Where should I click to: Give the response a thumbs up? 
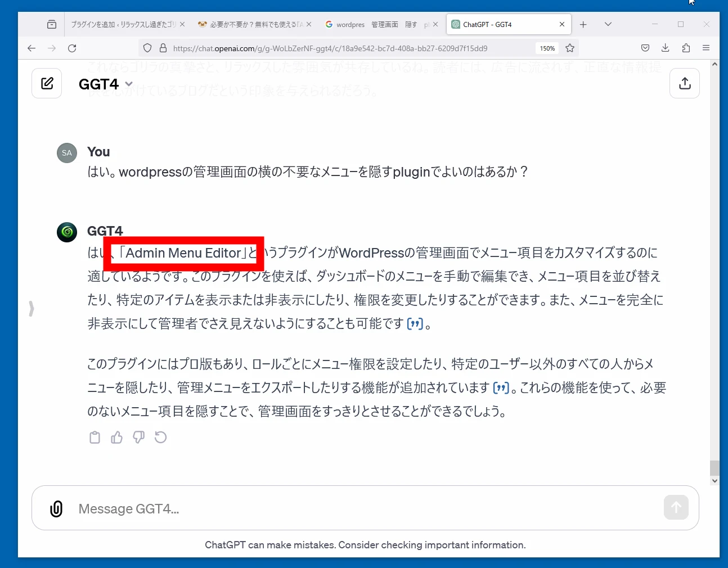pos(116,438)
